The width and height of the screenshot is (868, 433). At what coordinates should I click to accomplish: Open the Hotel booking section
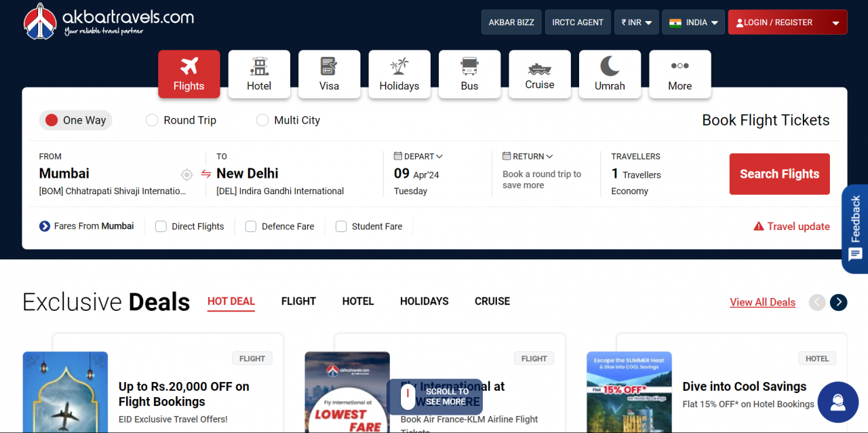coord(259,67)
